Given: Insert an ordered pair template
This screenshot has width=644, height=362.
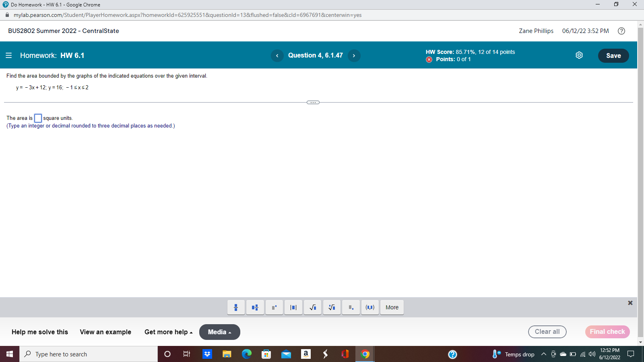Looking at the screenshot, I should pos(370,307).
